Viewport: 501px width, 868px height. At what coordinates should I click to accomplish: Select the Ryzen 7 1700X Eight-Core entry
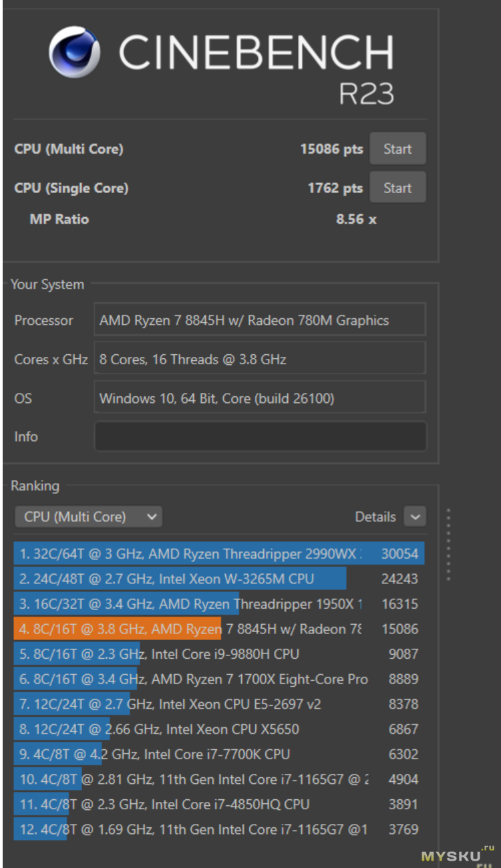click(218, 679)
